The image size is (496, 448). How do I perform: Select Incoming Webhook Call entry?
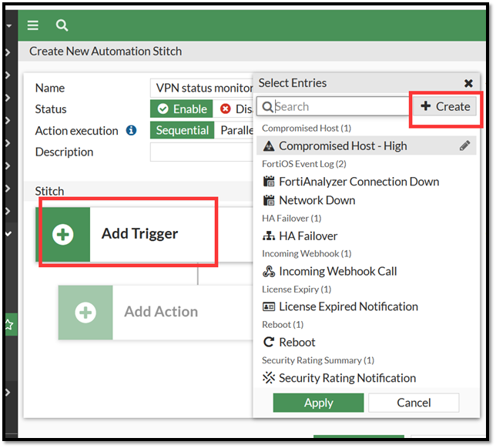pyautogui.click(x=366, y=271)
